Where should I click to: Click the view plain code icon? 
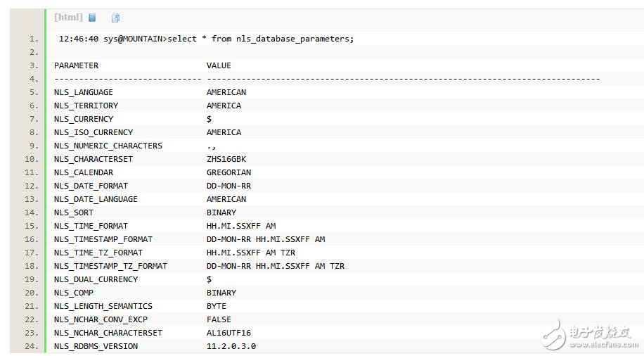click(92, 18)
